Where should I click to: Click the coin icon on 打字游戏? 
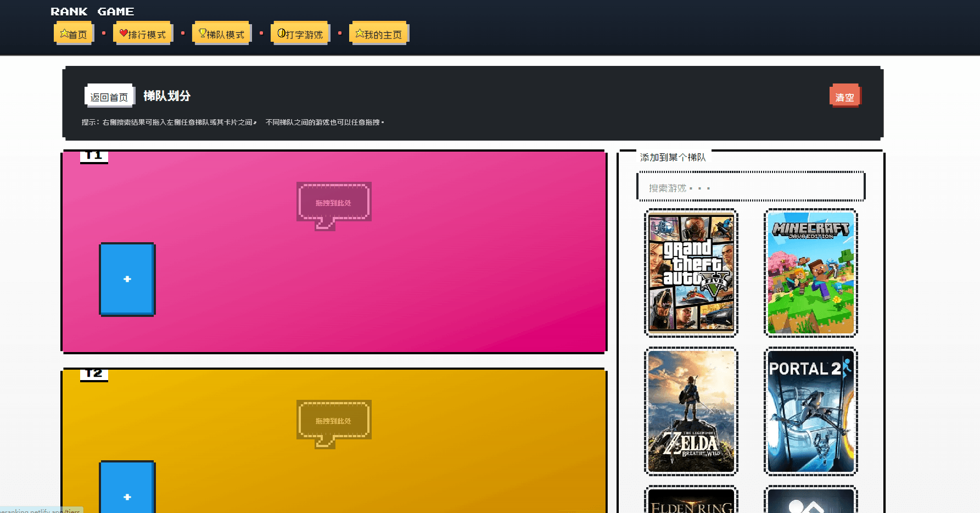[x=281, y=33]
